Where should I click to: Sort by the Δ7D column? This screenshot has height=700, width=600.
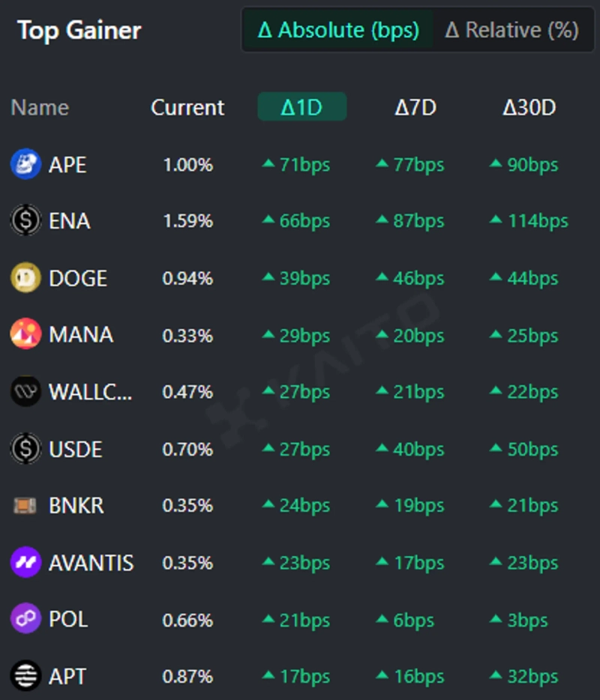click(415, 107)
